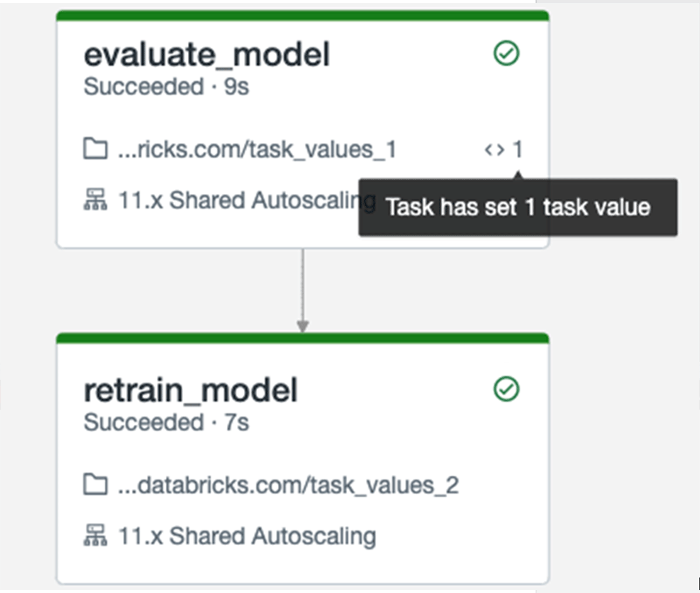The height and width of the screenshot is (593, 700).
Task: Open the ...ricks.com/task_values_1 notebook path
Action: point(257,149)
